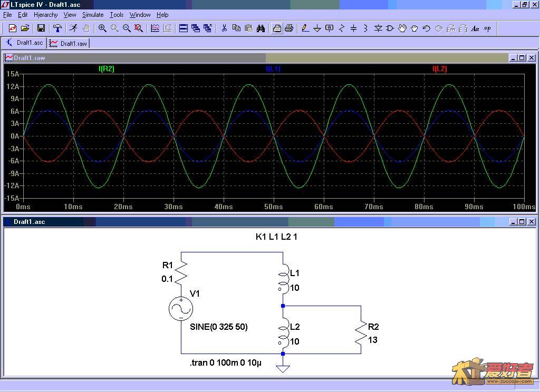Cascade windows icon

196,28
